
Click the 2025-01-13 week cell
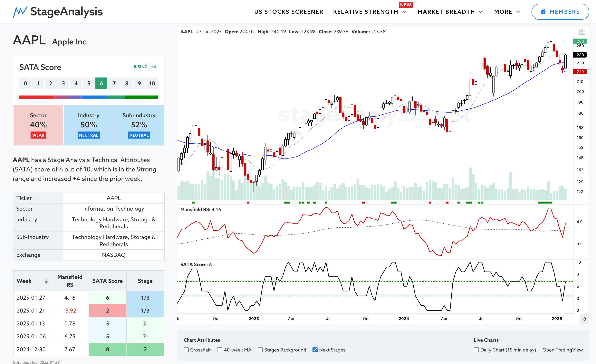click(x=32, y=323)
